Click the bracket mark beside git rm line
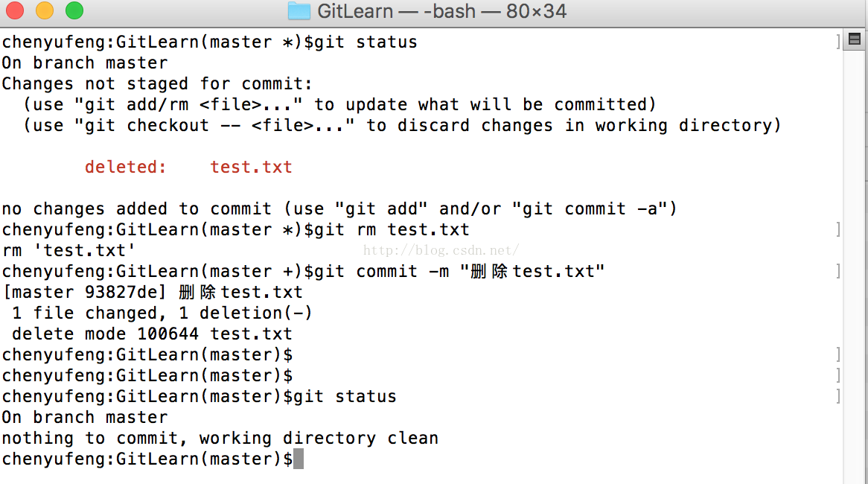The height and width of the screenshot is (484, 868). point(838,229)
